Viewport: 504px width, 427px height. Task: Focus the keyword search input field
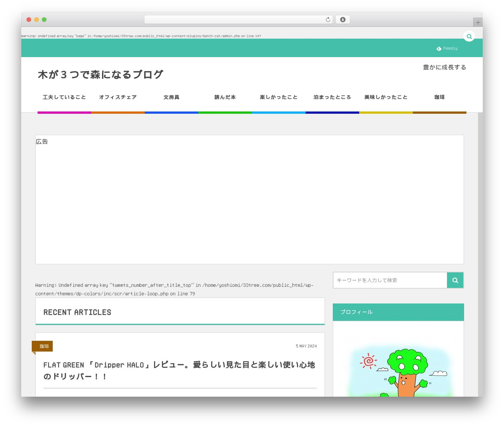click(x=390, y=280)
